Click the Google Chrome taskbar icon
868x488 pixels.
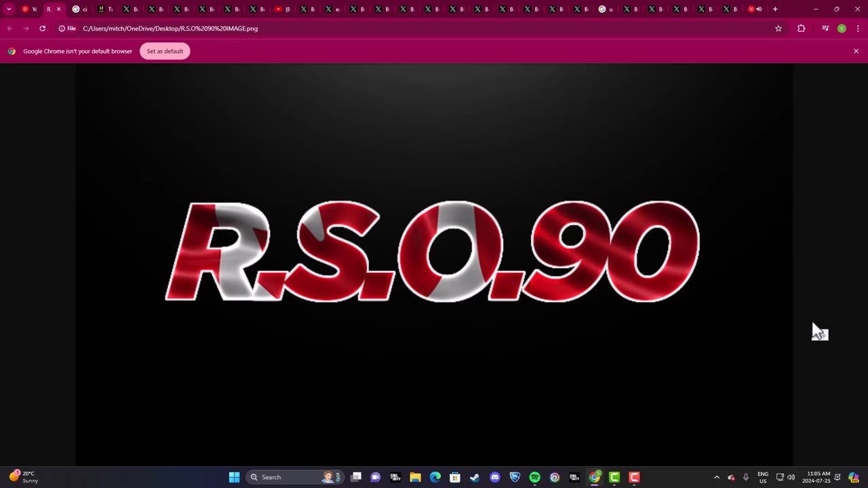click(x=595, y=477)
